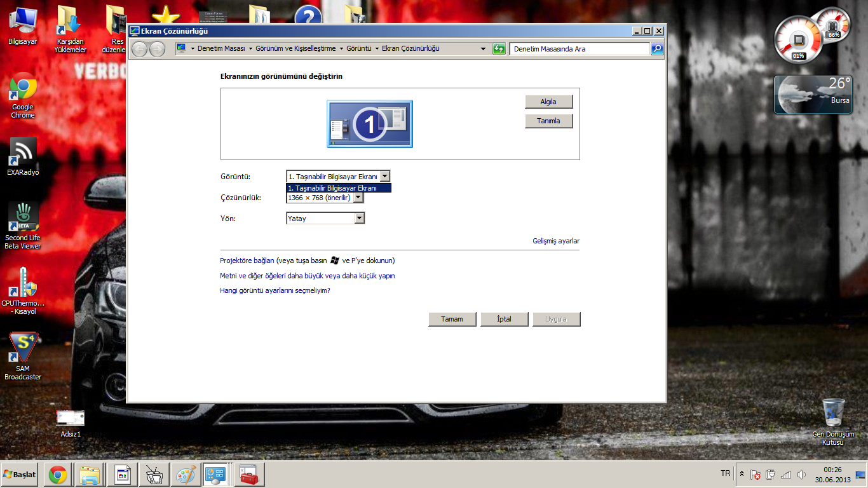The image size is (868, 488).
Task: Open 'Hangi görüntü ayarlarını seçmeliyim?' help link
Action: [275, 290]
